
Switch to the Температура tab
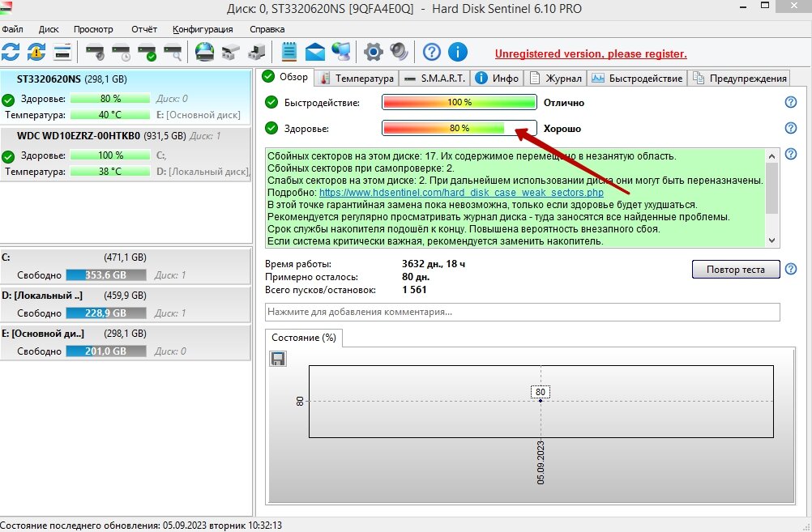pyautogui.click(x=357, y=79)
